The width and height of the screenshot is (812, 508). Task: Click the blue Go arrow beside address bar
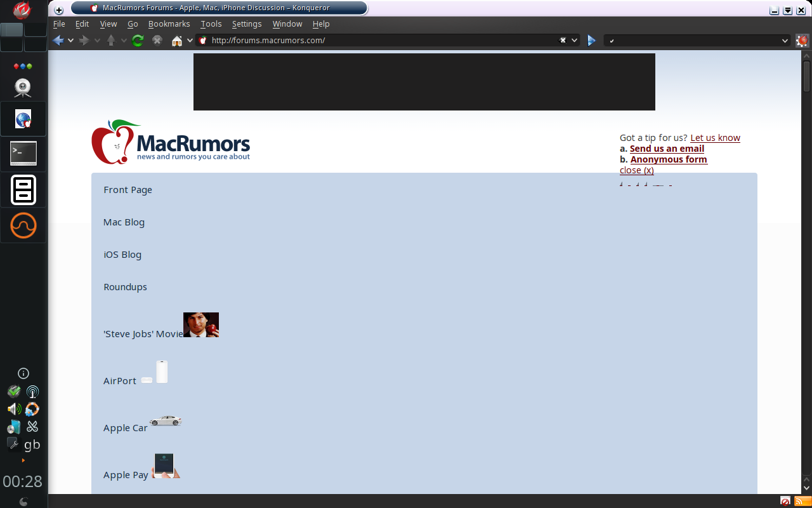click(x=591, y=41)
